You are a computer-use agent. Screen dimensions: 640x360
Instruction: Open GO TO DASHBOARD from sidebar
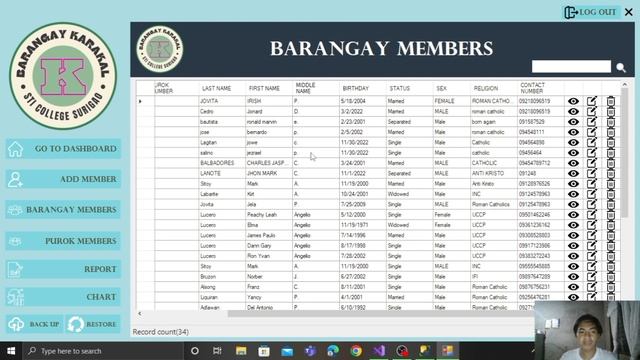[x=63, y=149]
